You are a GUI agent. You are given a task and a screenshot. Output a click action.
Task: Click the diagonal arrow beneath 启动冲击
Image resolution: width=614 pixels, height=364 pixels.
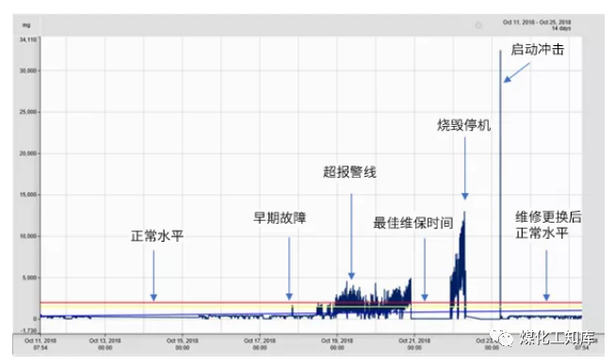[x=516, y=72]
